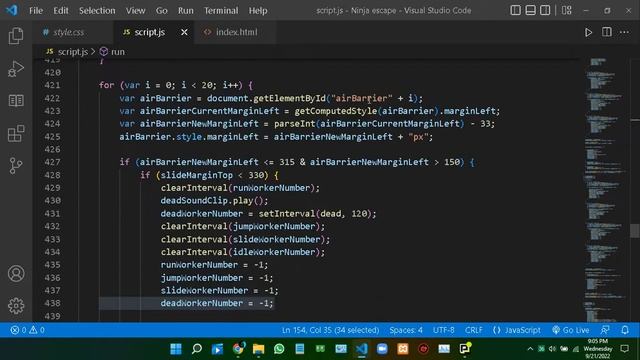
Task: Open the Edit menu
Action: [61, 11]
